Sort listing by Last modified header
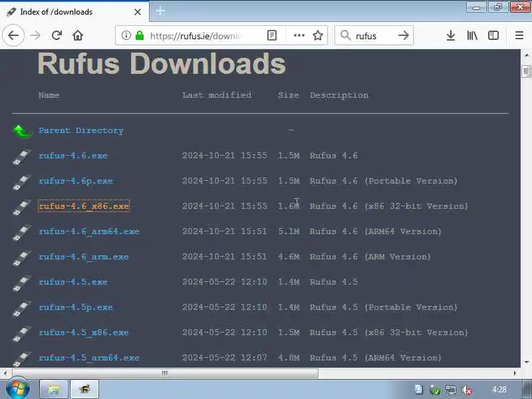532x399 pixels. [x=217, y=95]
